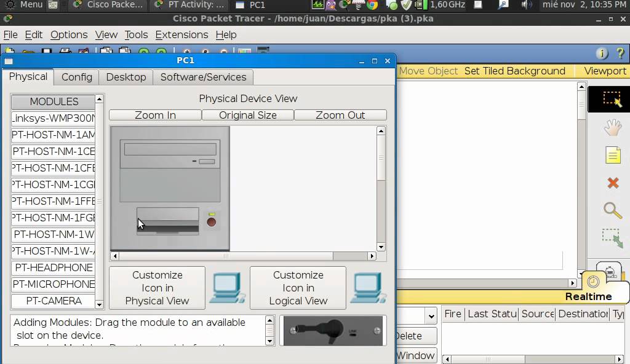
Task: Click the Realtime clock icon
Action: [593, 282]
